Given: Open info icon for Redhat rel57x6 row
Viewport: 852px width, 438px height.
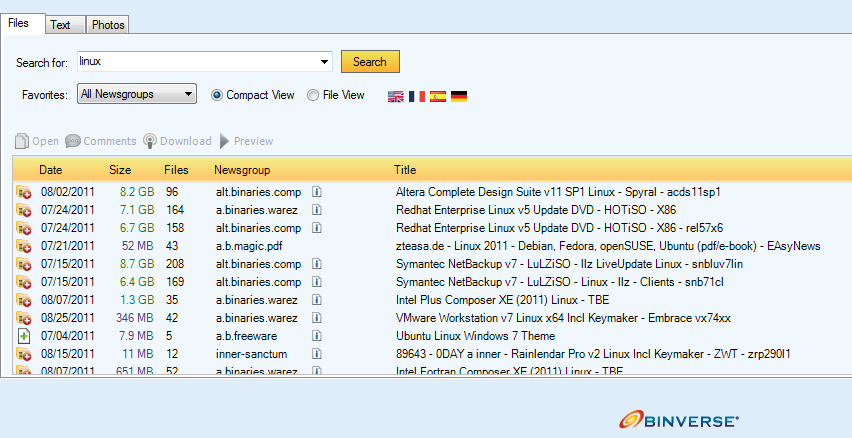Looking at the screenshot, I should point(317,228).
